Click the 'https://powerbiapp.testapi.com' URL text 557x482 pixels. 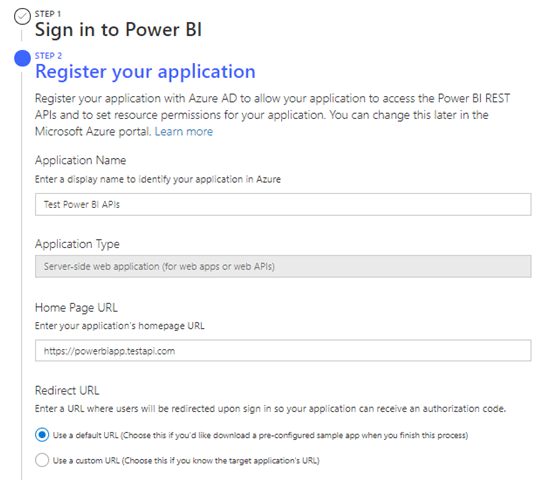(109, 351)
